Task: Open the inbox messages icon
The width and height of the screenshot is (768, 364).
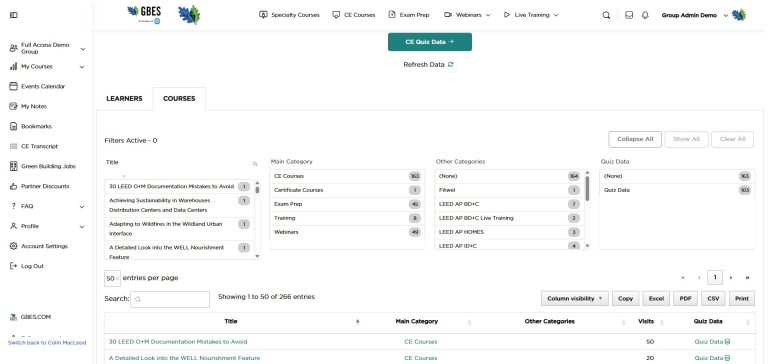Action: coord(629,15)
